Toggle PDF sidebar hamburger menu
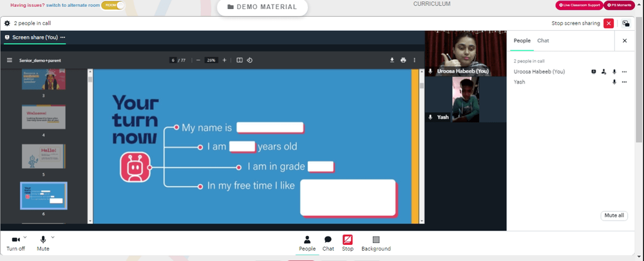Image resolution: width=644 pixels, height=261 pixels. point(10,60)
